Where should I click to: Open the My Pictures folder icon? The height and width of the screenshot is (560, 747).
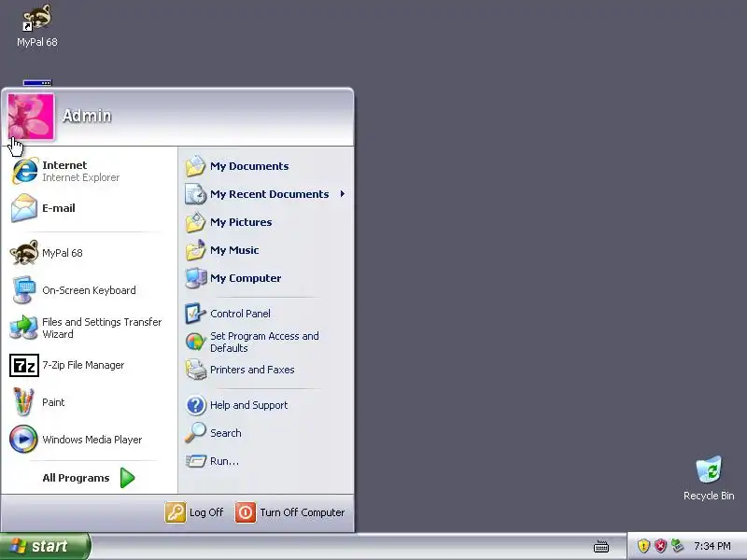pos(195,222)
